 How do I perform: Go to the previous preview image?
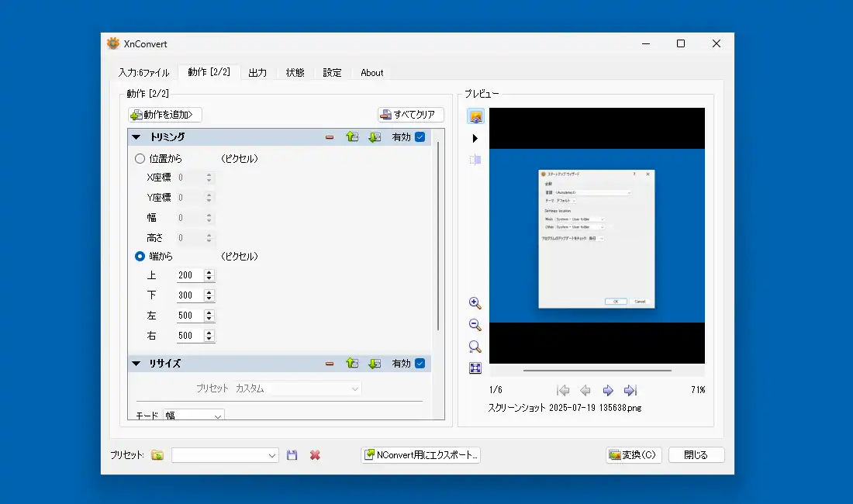coord(585,390)
